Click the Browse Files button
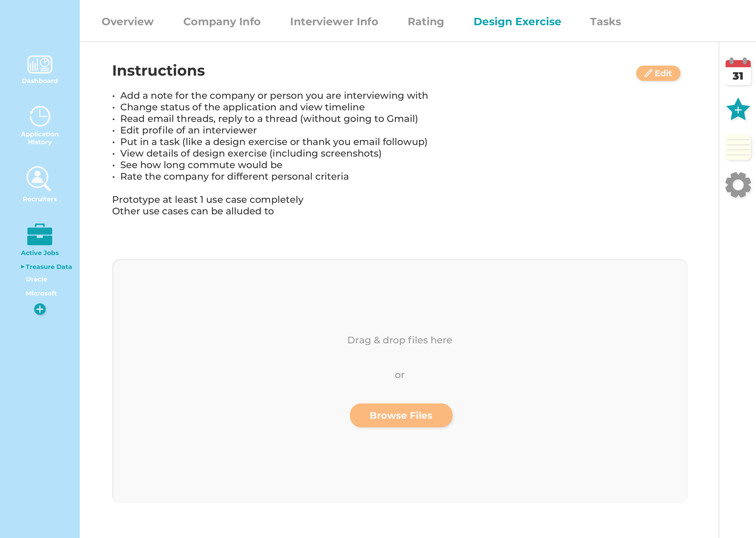 401,415
